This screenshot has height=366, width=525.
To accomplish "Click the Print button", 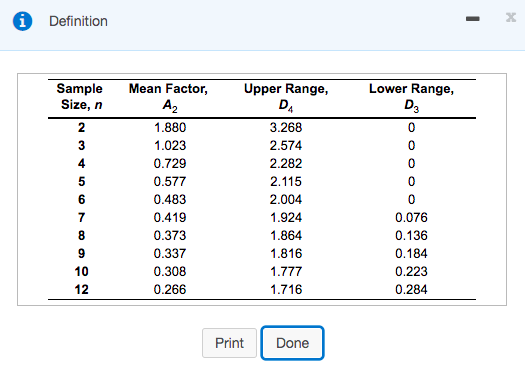I will click(x=229, y=343).
